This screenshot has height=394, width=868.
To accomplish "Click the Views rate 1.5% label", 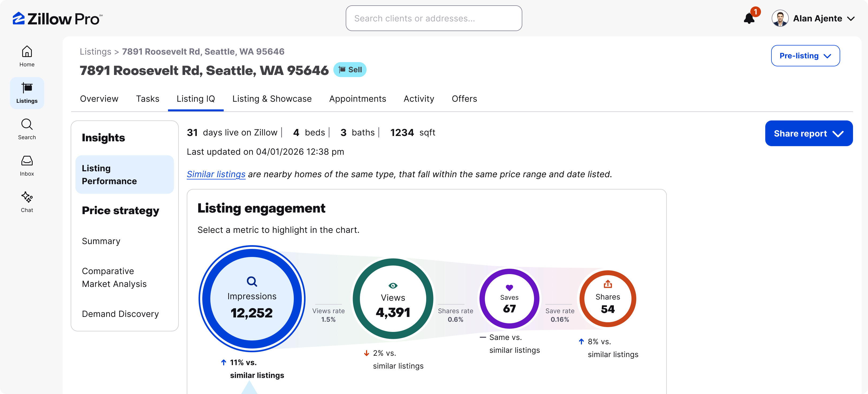I will (328, 315).
